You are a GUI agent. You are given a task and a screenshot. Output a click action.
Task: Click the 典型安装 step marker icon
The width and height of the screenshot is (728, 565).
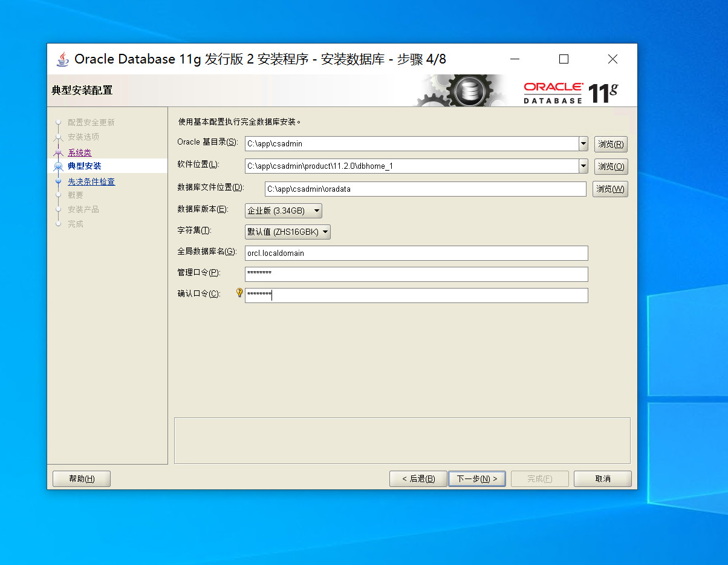tap(58, 166)
